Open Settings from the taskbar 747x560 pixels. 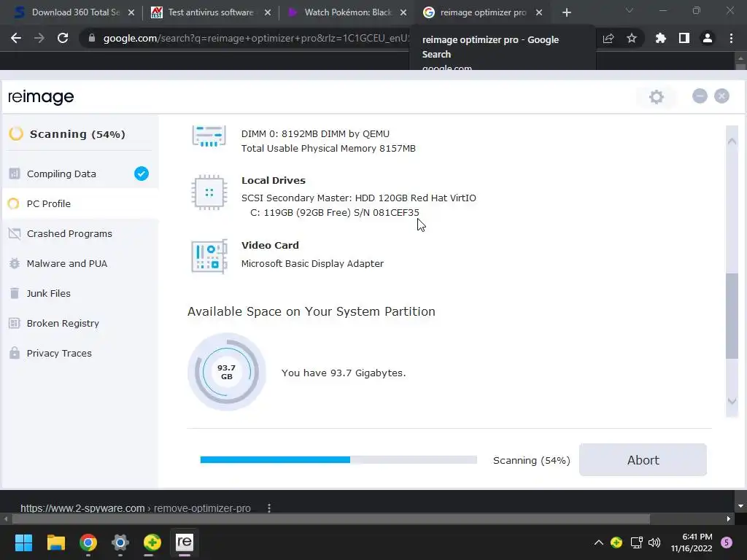tap(120, 542)
